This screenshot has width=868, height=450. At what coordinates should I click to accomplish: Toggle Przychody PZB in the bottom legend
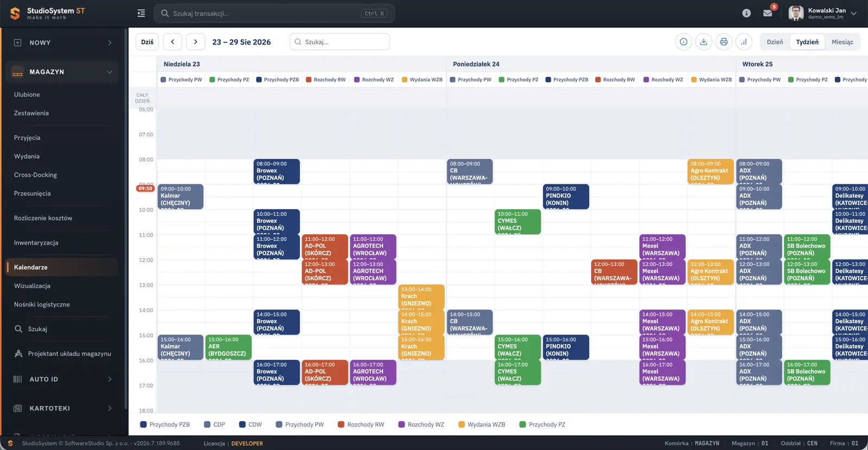[x=165, y=425]
